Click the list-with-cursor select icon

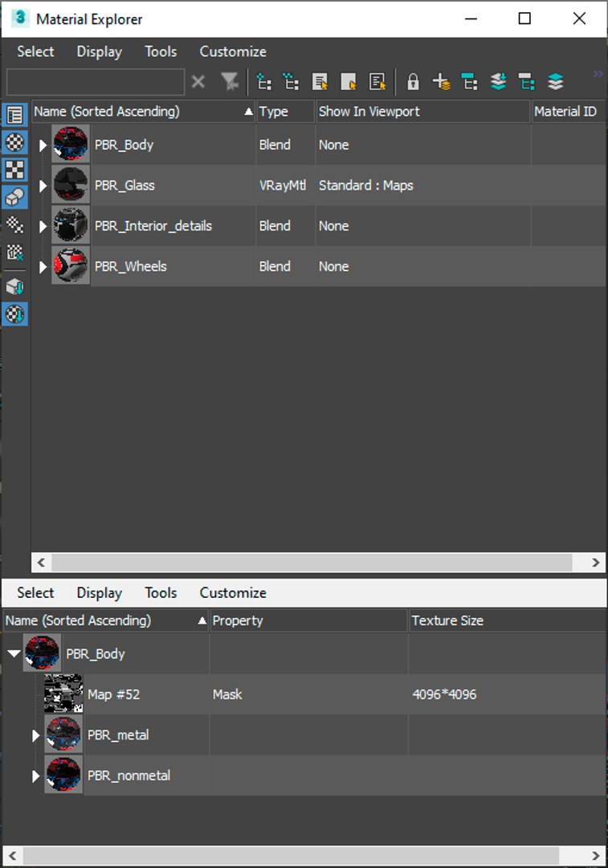(x=320, y=82)
